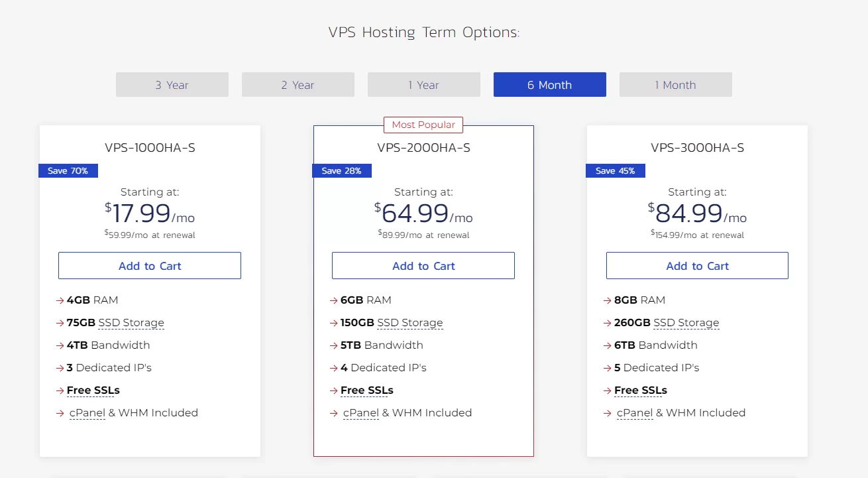Click the cPanel link under VPS-2000HA-S
Viewport: 868px width, 478px height.
(x=360, y=412)
